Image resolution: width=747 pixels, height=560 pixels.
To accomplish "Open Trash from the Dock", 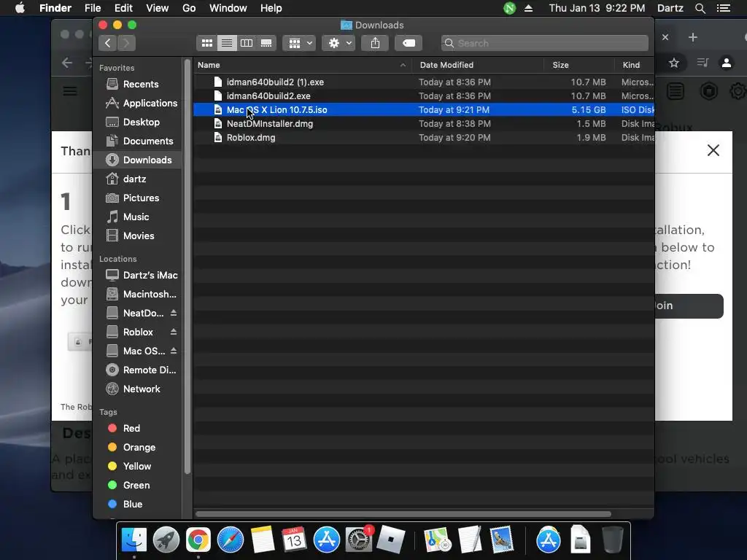I will point(613,540).
